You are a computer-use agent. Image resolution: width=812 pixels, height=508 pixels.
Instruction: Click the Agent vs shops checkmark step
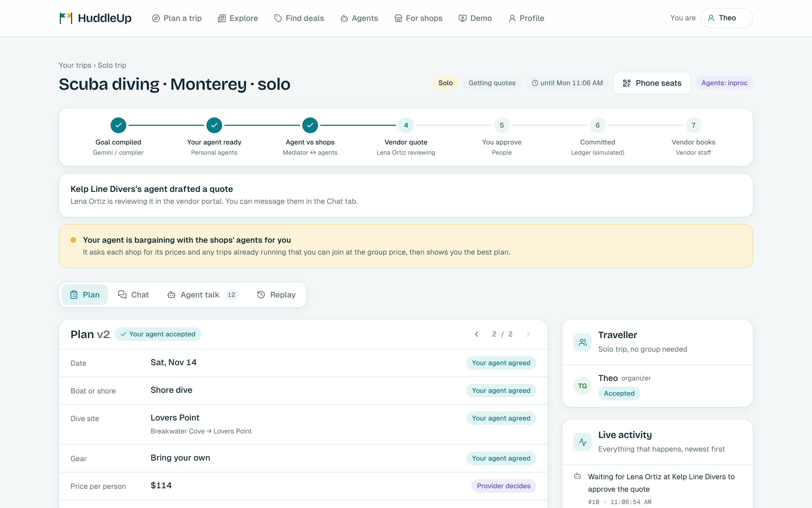(x=310, y=125)
